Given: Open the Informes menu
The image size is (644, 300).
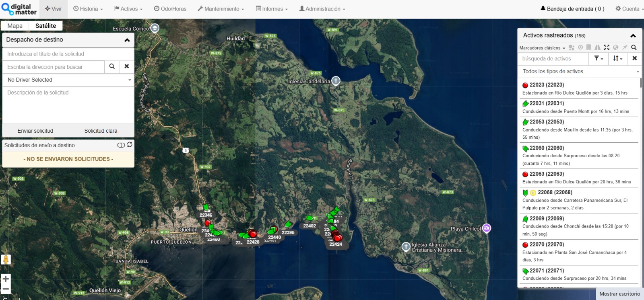Looking at the screenshot, I should [272, 9].
